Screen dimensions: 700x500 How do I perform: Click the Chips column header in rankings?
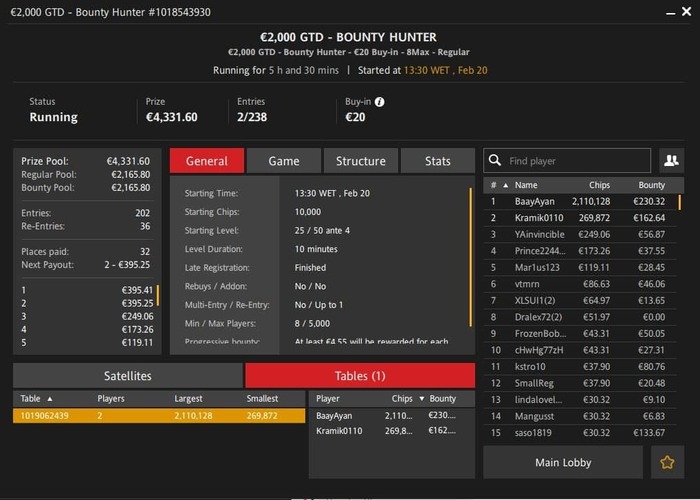pyautogui.click(x=599, y=185)
